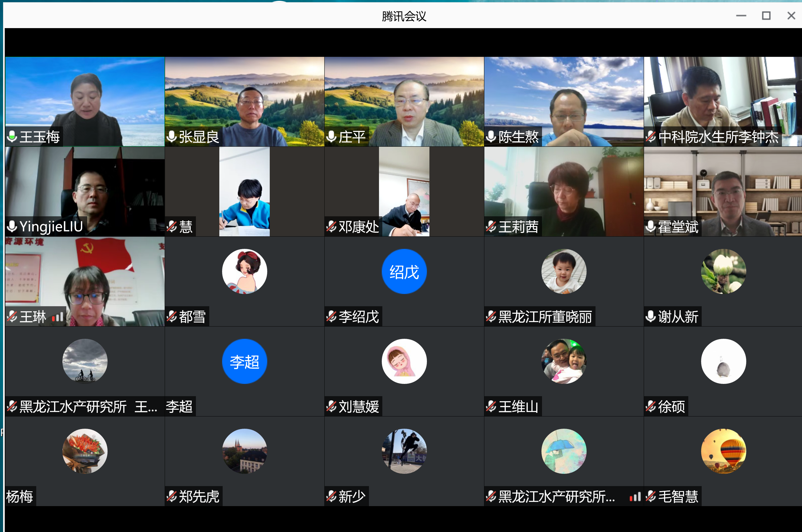Viewport: 802px width, 532px height.
Task: Click muted mic icon next to 王莉茜
Action: tap(491, 227)
